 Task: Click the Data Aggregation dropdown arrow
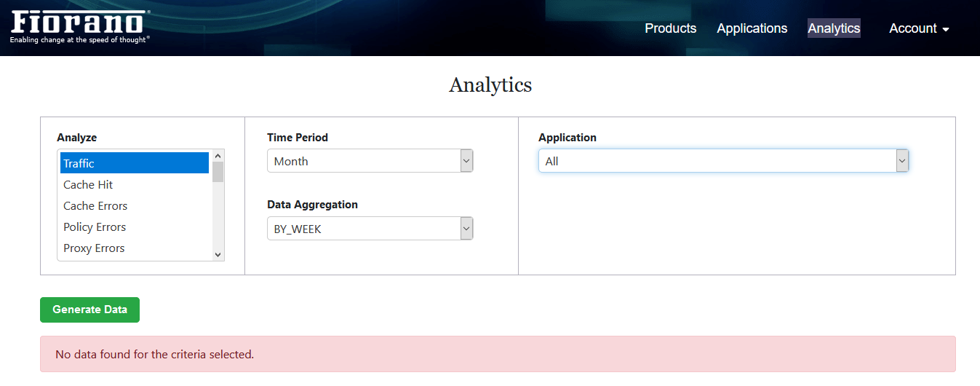click(466, 229)
